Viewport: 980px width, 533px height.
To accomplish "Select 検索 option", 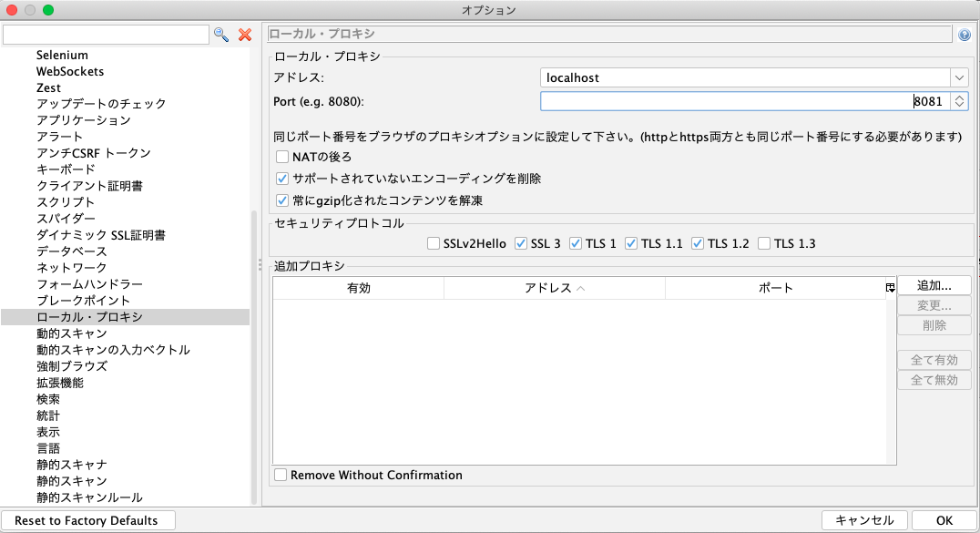I will pos(48,399).
